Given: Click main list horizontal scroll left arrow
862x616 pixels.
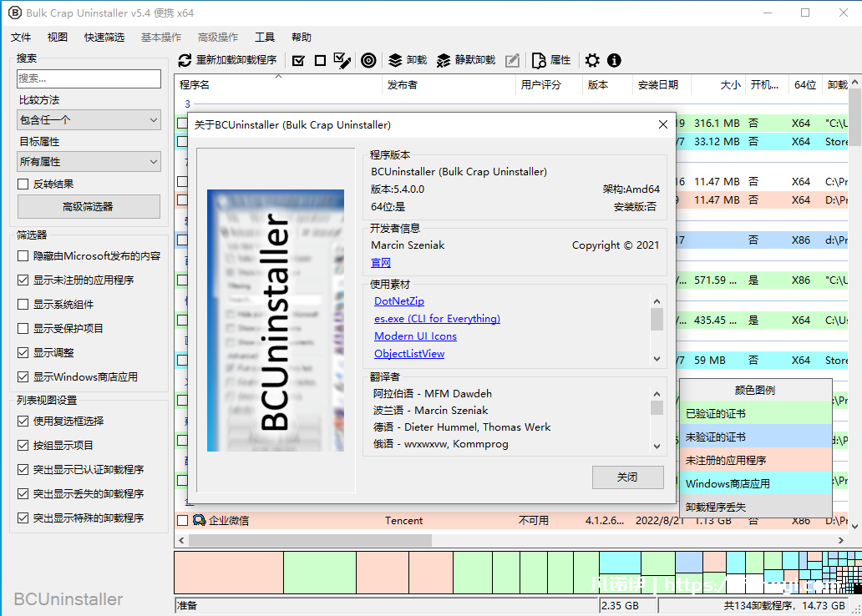Looking at the screenshot, I should click(x=181, y=541).
